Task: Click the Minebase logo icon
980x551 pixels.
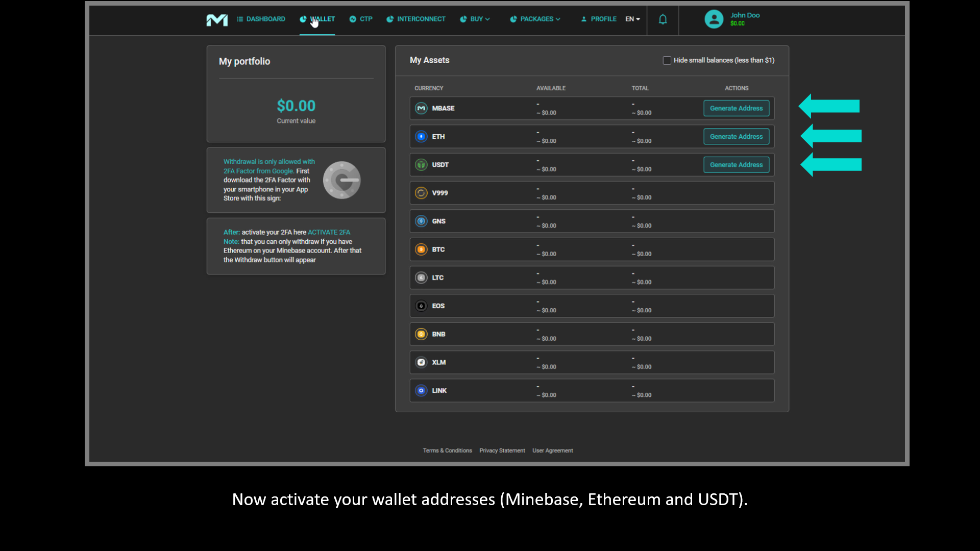Action: 217,19
